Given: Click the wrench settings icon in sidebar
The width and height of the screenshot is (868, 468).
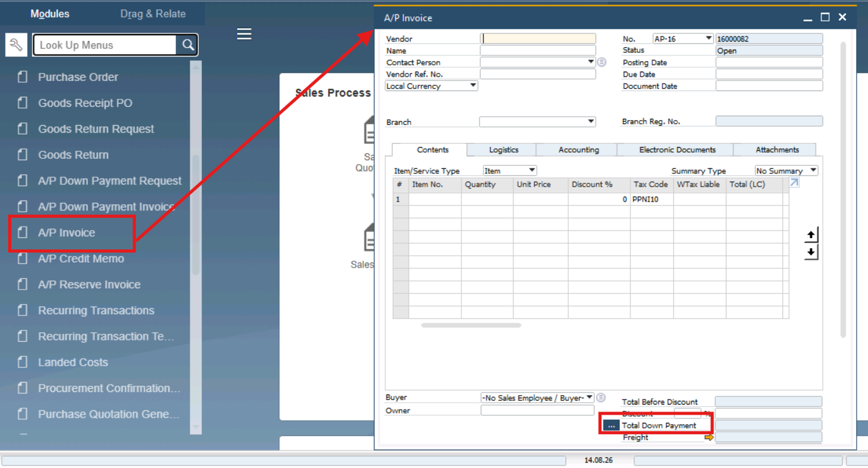Looking at the screenshot, I should click(x=16, y=45).
